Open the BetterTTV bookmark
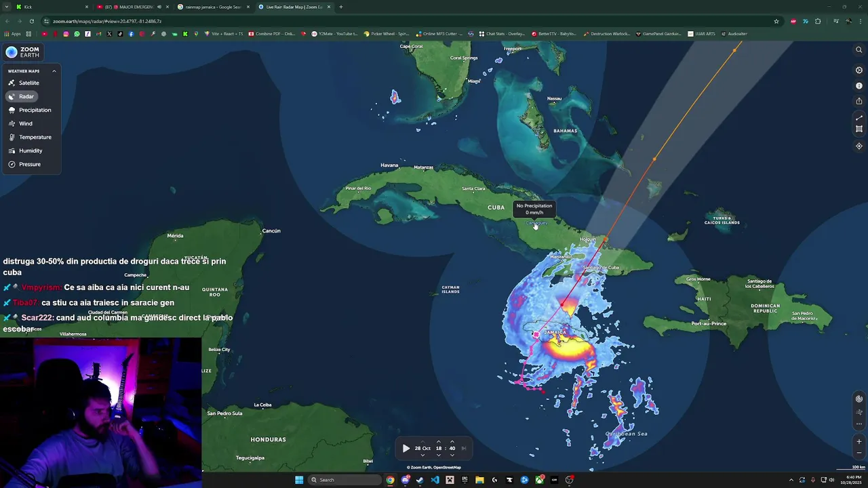 click(x=553, y=34)
